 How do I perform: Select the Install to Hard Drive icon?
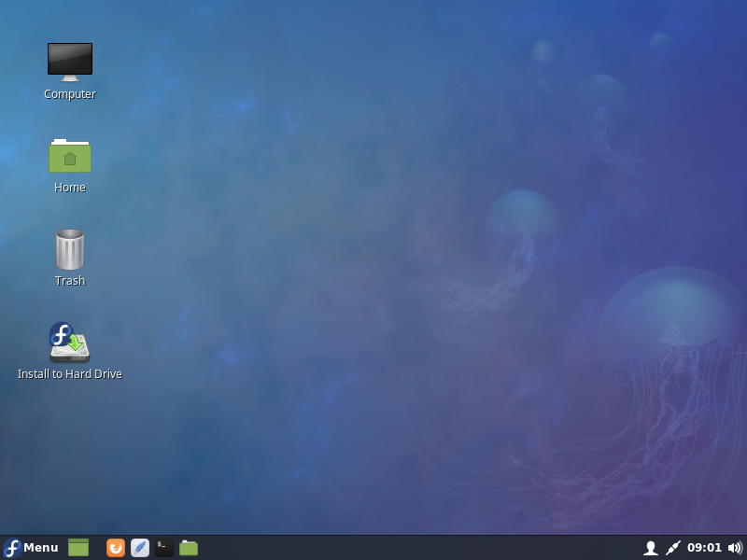click(x=69, y=342)
